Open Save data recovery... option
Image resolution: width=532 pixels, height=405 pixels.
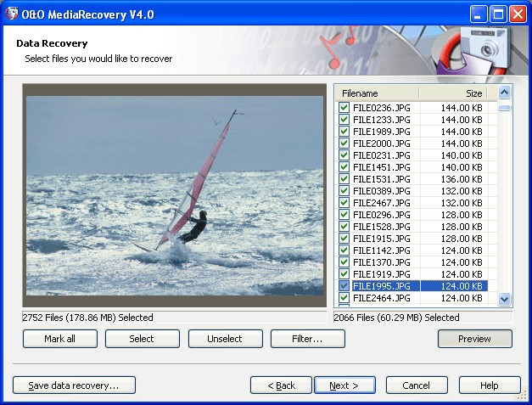tap(74, 385)
